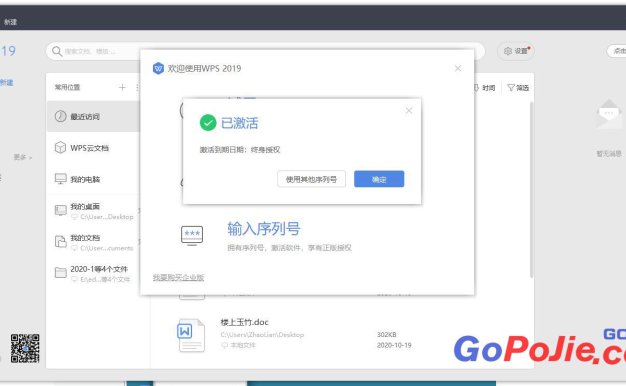Click the file list vertical scrollbar
Screen dimensions: 626x386
point(531,190)
